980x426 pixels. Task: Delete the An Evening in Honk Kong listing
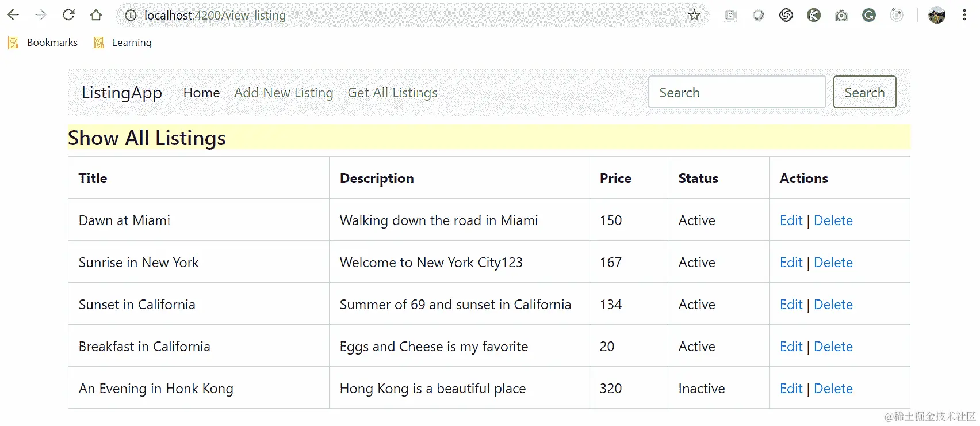click(x=833, y=389)
